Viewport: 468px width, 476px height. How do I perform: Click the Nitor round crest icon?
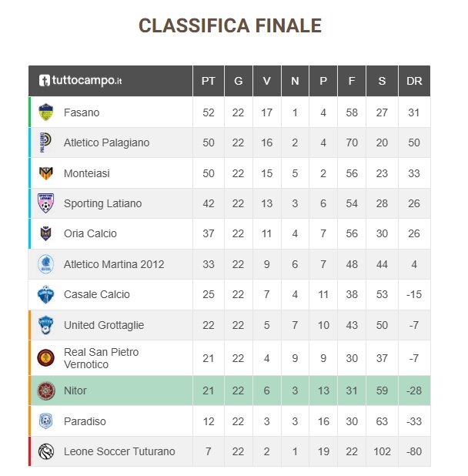(x=45, y=391)
